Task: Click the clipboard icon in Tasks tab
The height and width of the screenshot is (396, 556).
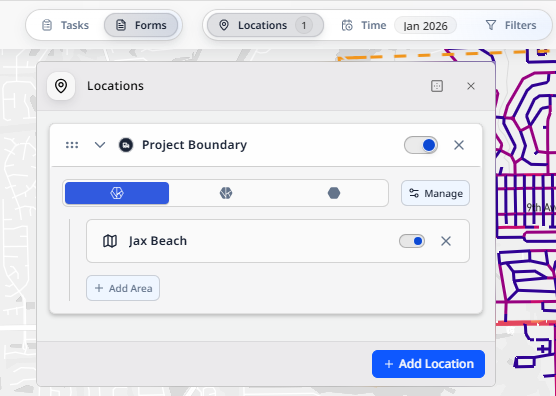Action: pyautogui.click(x=47, y=25)
